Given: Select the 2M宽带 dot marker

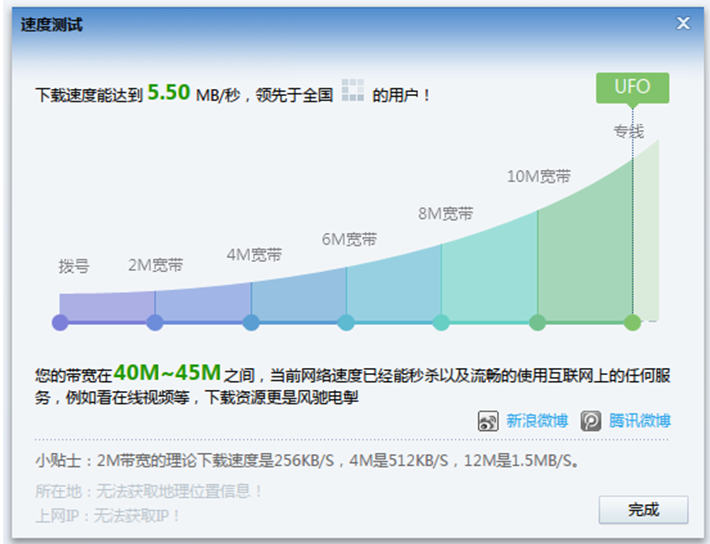Looking at the screenshot, I should tap(155, 322).
